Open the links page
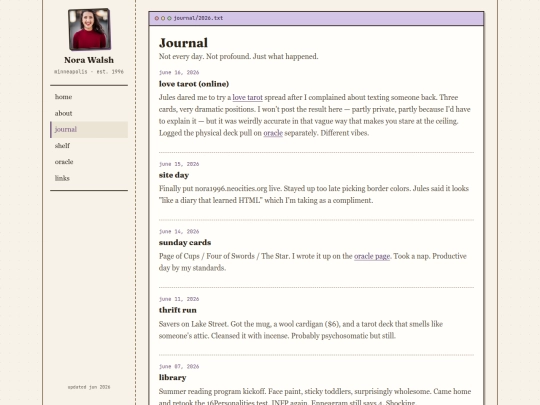This screenshot has width=540, height=405. point(89,178)
